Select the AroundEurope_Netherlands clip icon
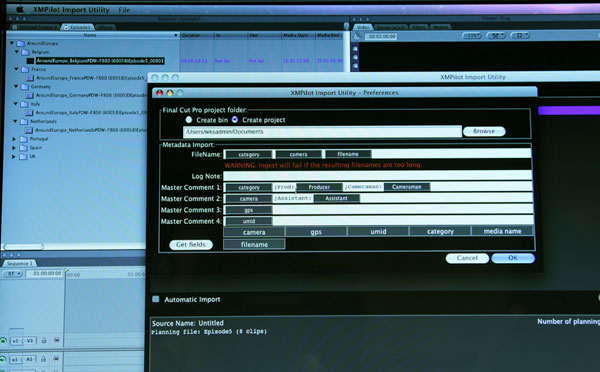The image size is (600, 372). click(29, 130)
